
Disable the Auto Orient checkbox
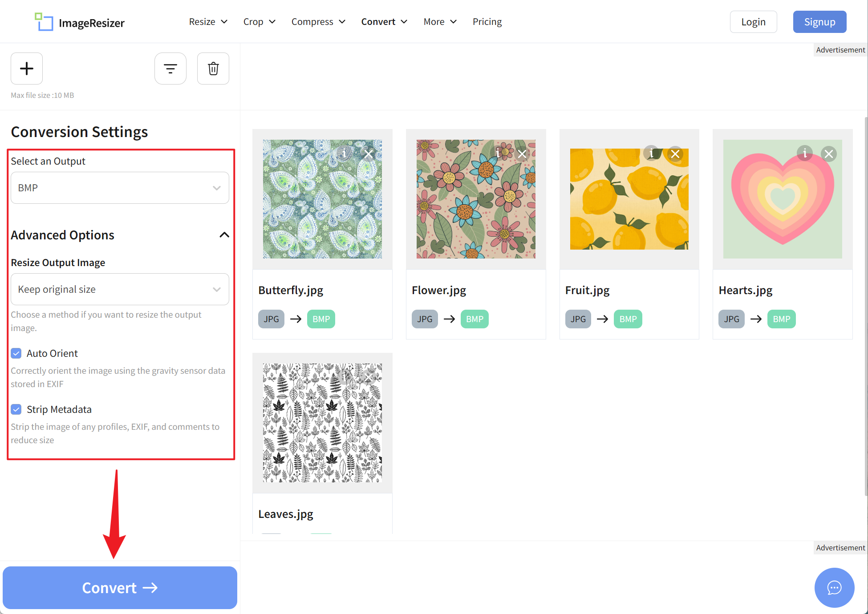coord(16,353)
